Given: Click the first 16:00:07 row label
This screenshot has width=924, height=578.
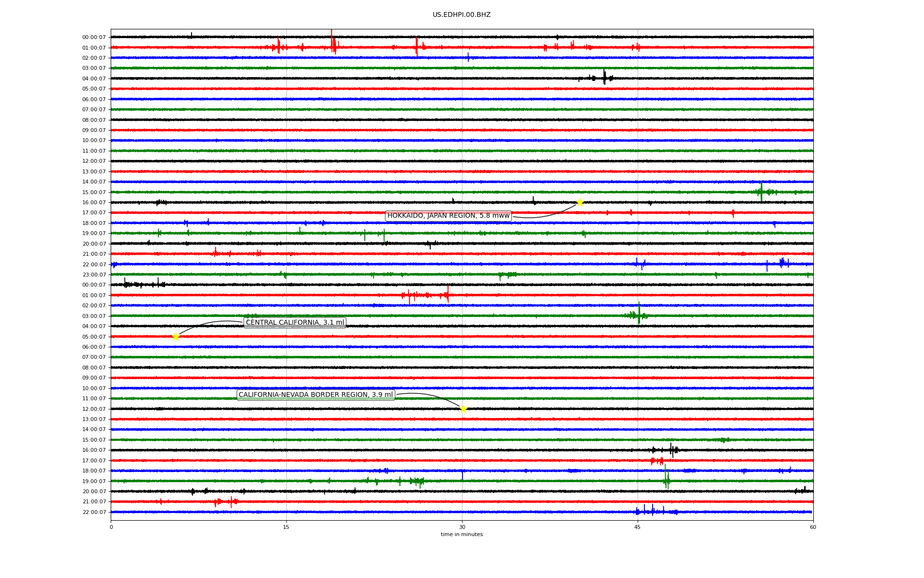Looking at the screenshot, I should coord(94,203).
